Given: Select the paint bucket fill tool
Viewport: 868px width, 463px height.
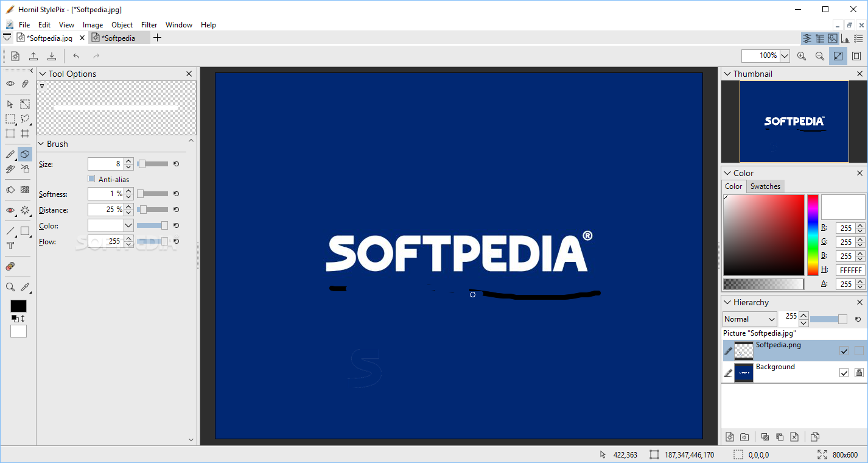Looking at the screenshot, I should tap(10, 190).
